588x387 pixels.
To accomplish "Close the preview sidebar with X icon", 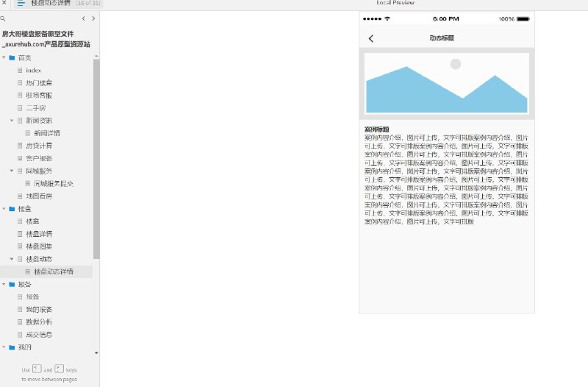I will point(4,2).
